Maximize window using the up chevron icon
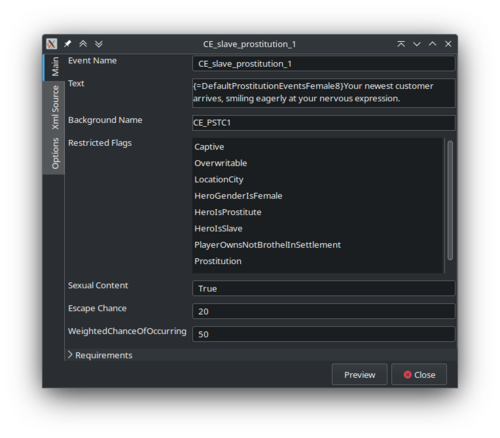Viewport: 500px width, 438px height. point(432,44)
